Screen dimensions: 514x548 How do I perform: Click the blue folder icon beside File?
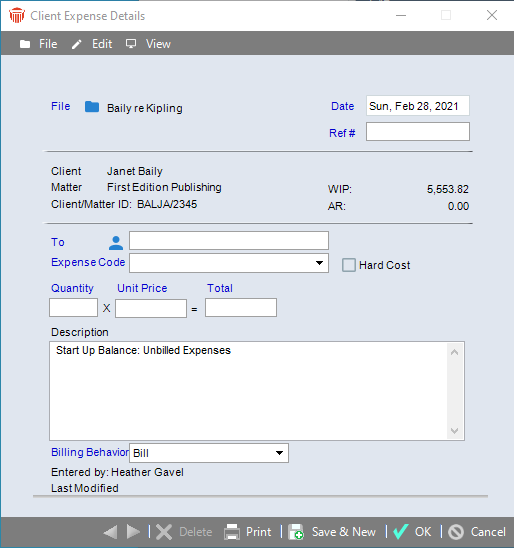point(92,107)
